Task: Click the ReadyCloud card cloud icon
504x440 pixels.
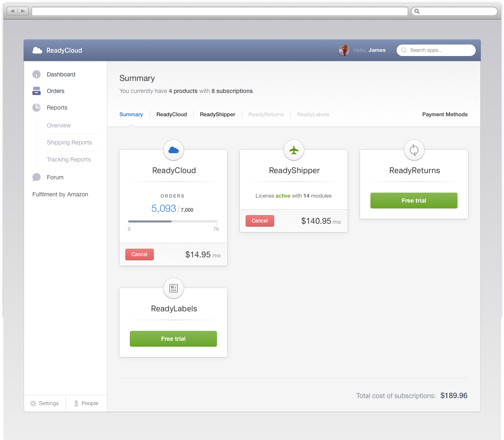Action: 173,150
